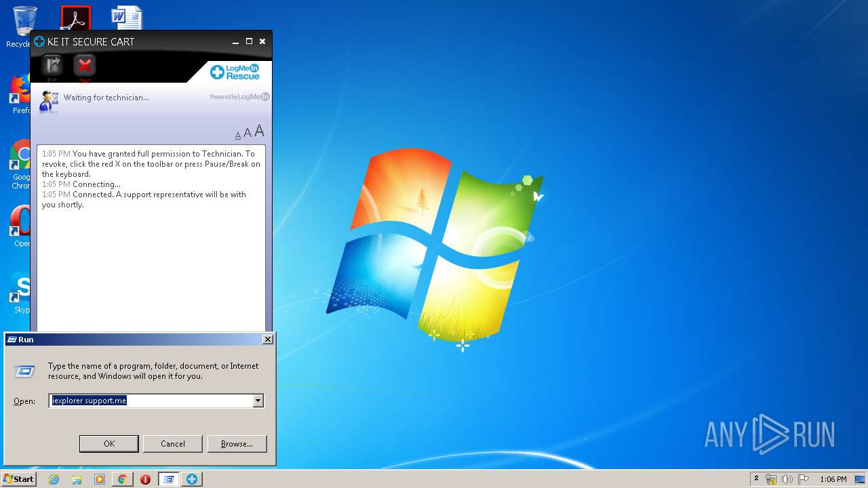
Task: Maximize the KE IT SECURE CART window
Action: (x=249, y=42)
